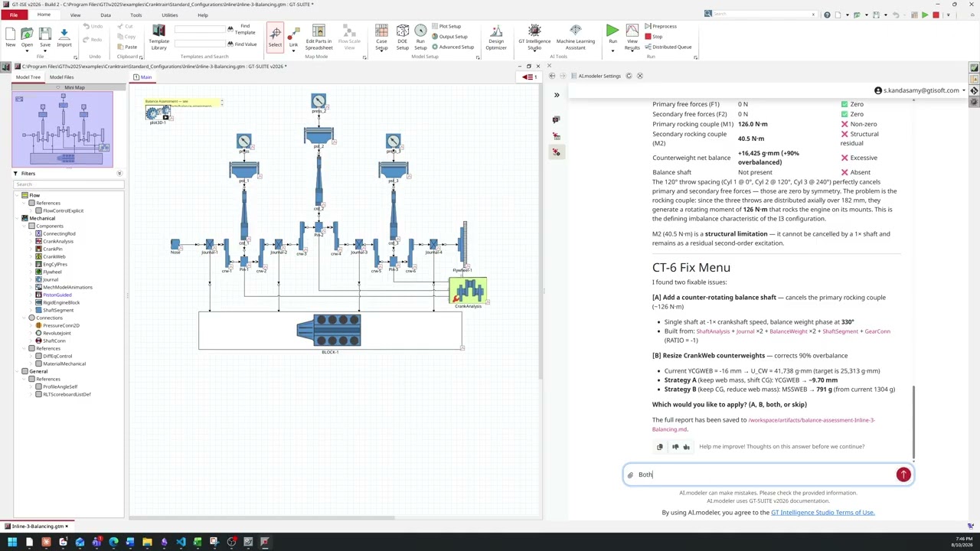This screenshot has height=551, width=980.
Task: Expand the ConnectingRod tree item
Action: (x=30, y=233)
